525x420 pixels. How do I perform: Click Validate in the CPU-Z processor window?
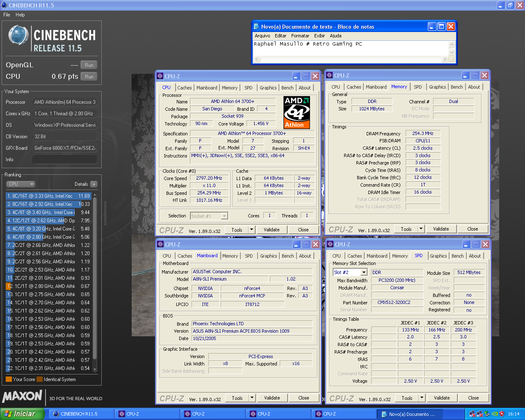pos(272,230)
